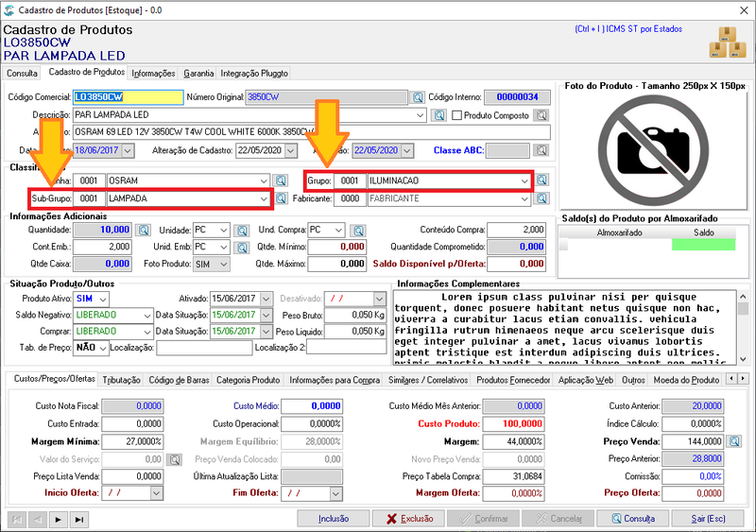Click lookup icon beside Quantidade field
This screenshot has width=756, height=532.
tap(144, 230)
